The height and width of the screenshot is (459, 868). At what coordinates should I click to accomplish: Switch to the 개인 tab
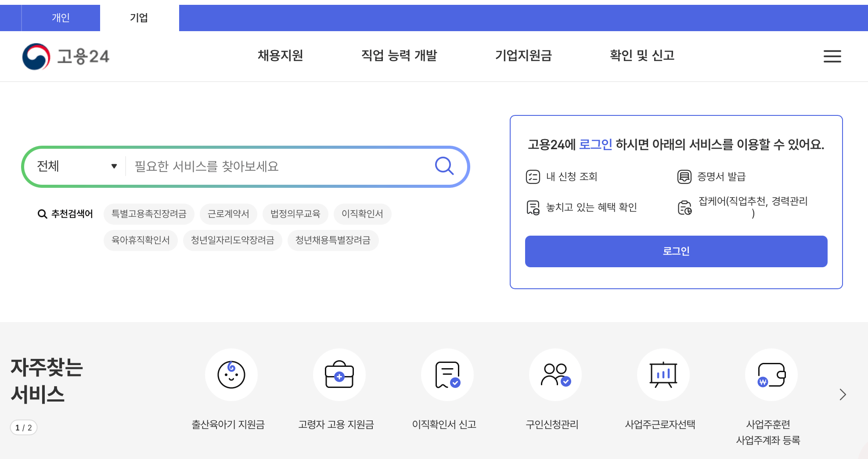click(60, 18)
